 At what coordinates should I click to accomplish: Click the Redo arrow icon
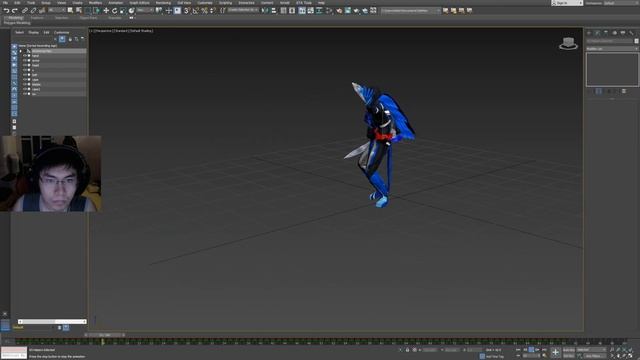(14, 11)
